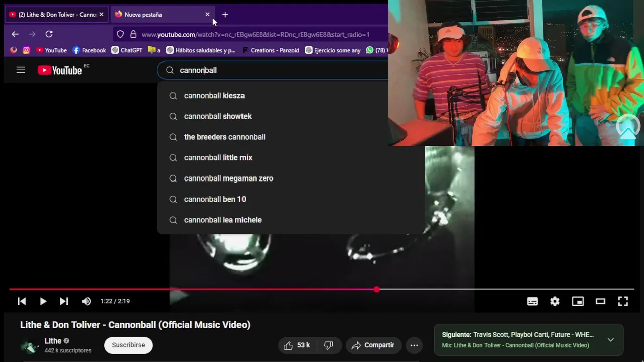The width and height of the screenshot is (644, 362).
Task: Open the Ejercicio some any bookmark
Action: (333, 50)
